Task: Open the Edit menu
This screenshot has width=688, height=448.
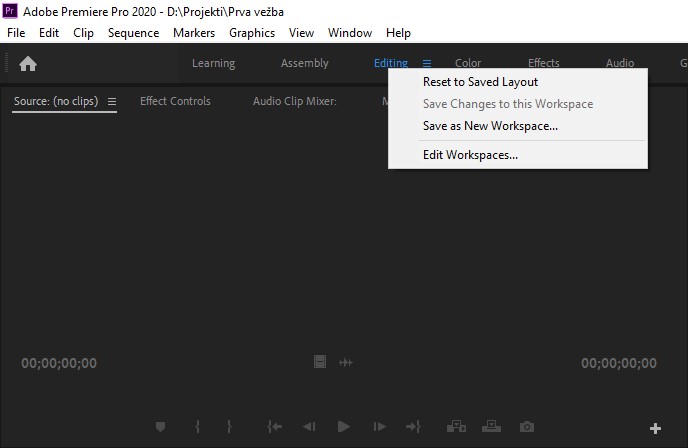Action: [x=49, y=33]
